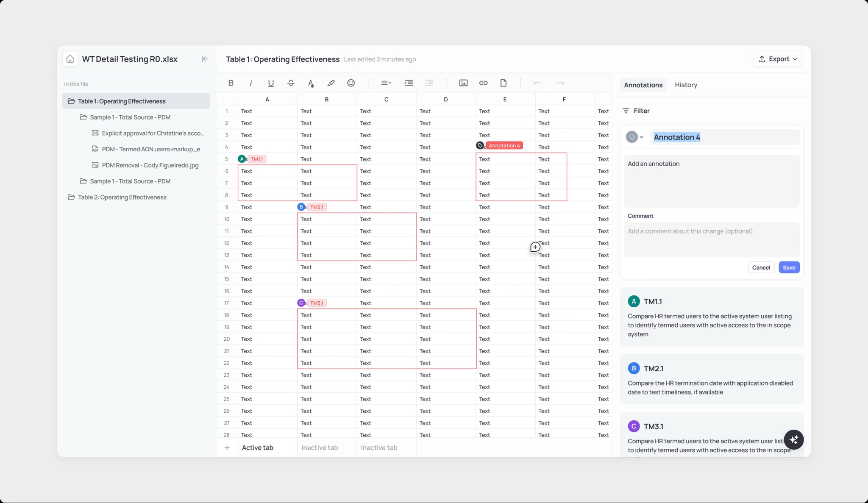Cancel the annotation edit
This screenshot has height=503, width=868.
coord(761,267)
